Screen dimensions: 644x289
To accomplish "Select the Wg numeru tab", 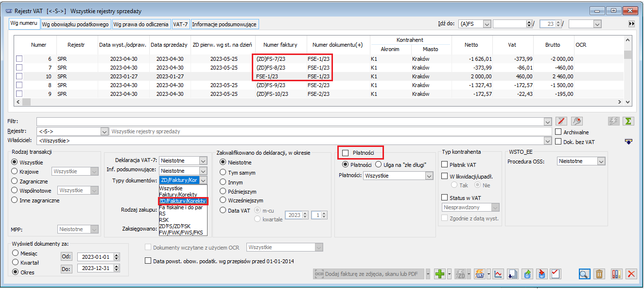I will tap(24, 23).
